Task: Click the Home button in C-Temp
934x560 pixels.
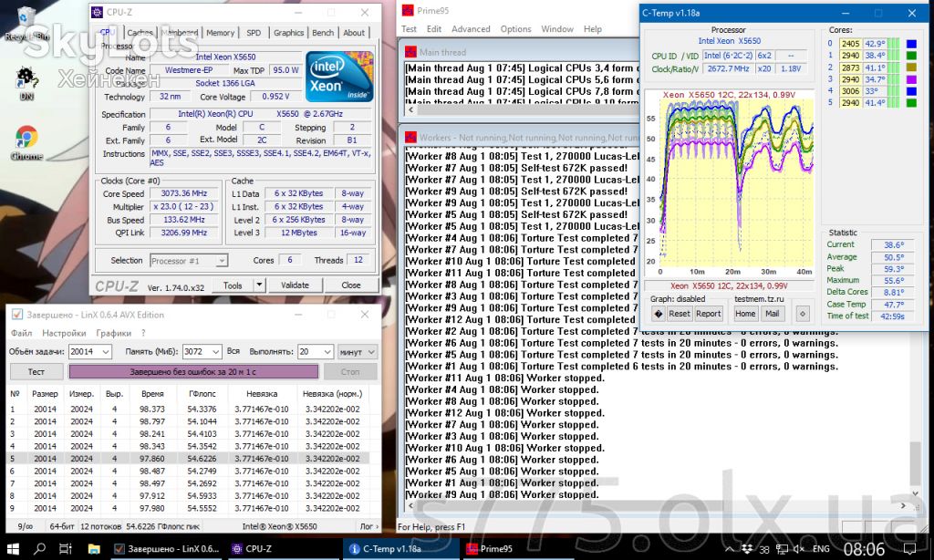Action: [x=745, y=314]
